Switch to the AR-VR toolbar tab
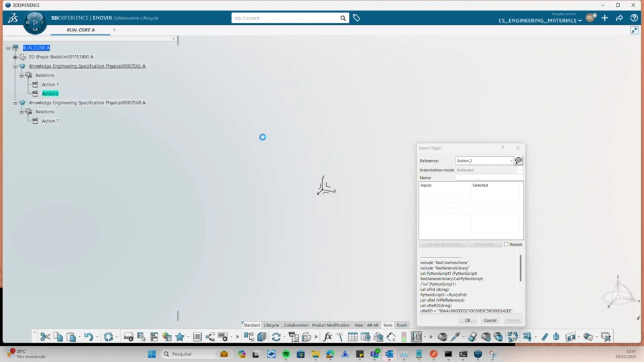Screen dimensions: 644x362 pyautogui.click(x=372, y=325)
